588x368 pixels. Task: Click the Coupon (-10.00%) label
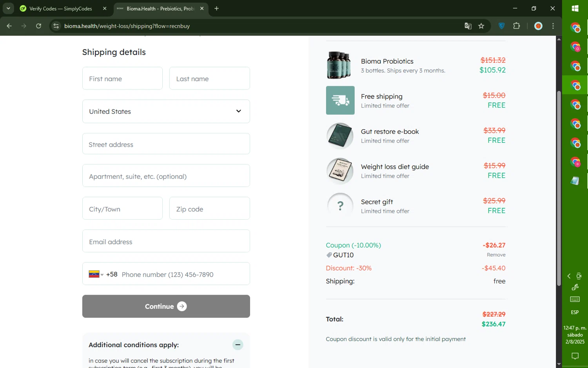pos(353,245)
